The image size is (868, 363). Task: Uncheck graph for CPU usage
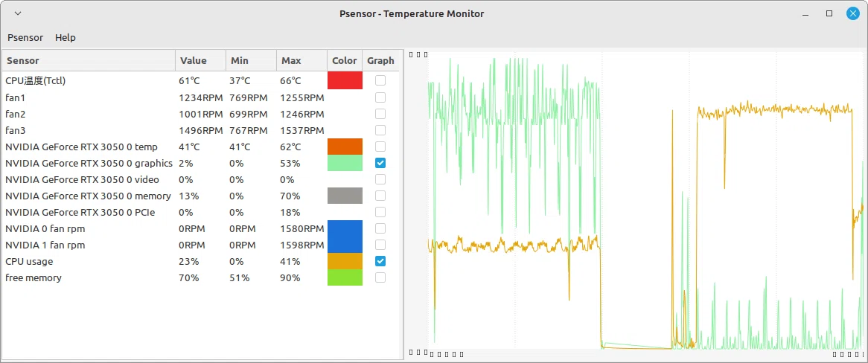pyautogui.click(x=380, y=261)
